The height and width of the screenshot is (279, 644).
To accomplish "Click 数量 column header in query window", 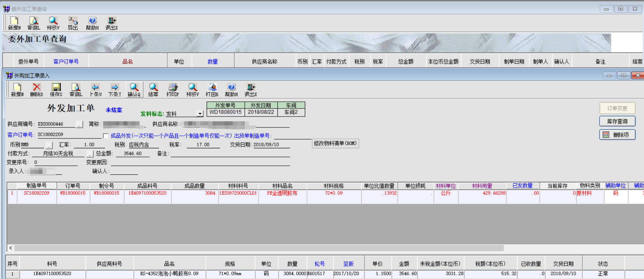I will click(x=213, y=61).
